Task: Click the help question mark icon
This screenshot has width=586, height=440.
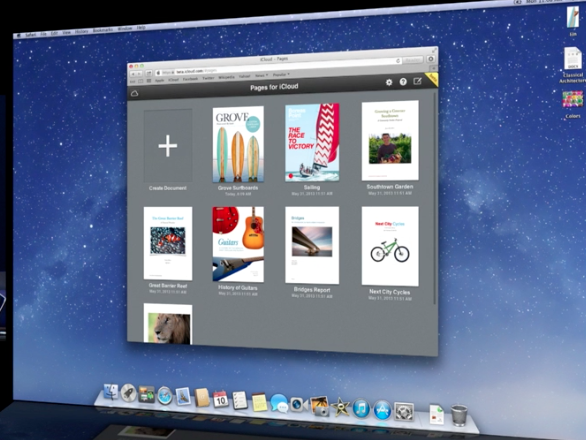Action: (403, 81)
